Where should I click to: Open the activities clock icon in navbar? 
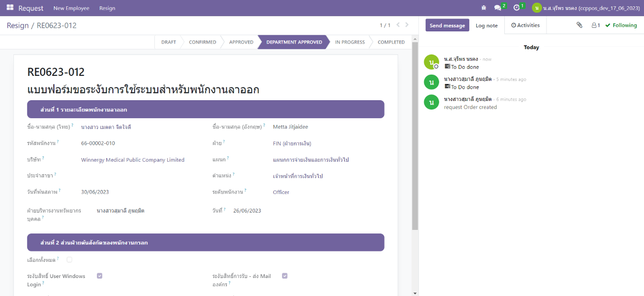coord(517,8)
